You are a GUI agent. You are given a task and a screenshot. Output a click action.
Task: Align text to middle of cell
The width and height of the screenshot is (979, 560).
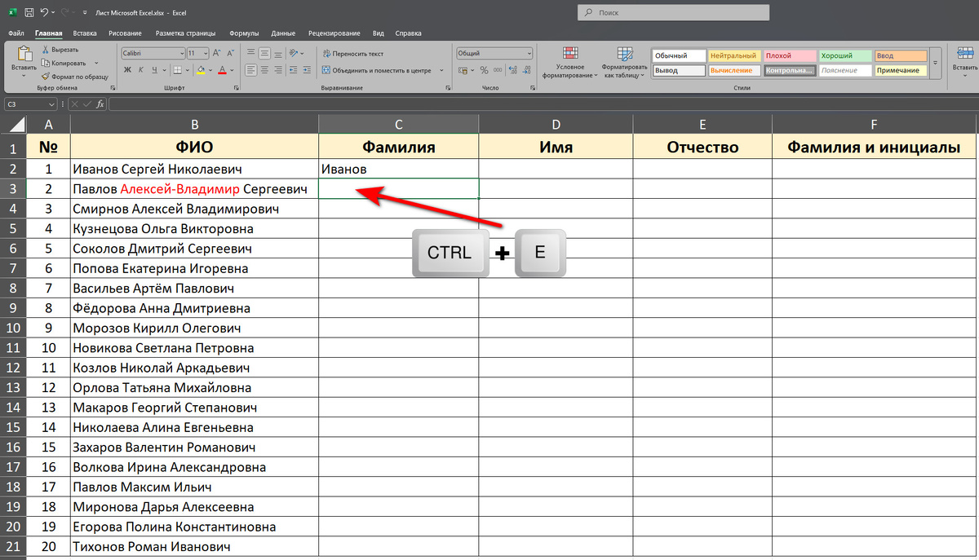(264, 52)
